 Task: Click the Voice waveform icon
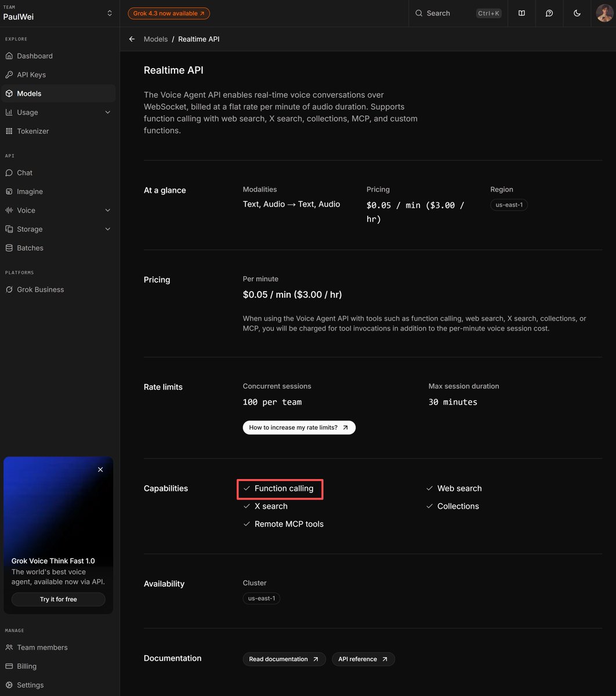point(9,211)
